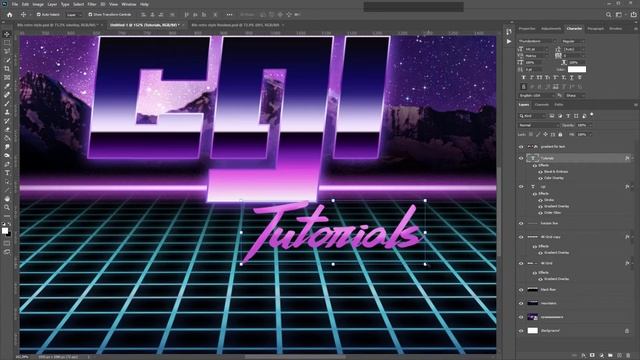The image size is (640, 360).
Task: Click the Play actions panel icon
Action: coord(509,41)
